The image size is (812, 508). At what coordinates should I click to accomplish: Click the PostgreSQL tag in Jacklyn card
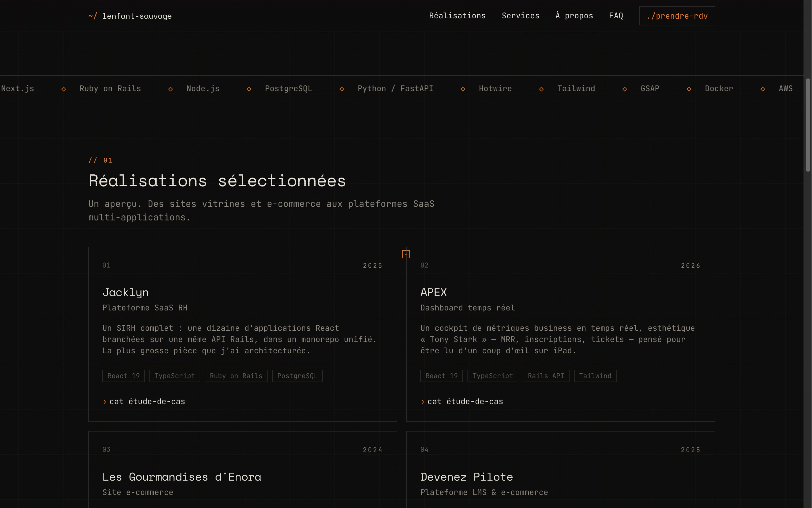coord(297,376)
